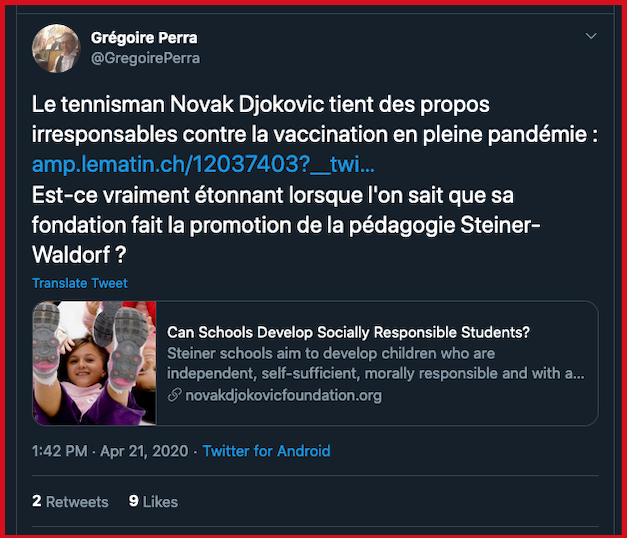Click Translate Tweet
Screen dimensions: 627x538
coord(80,283)
